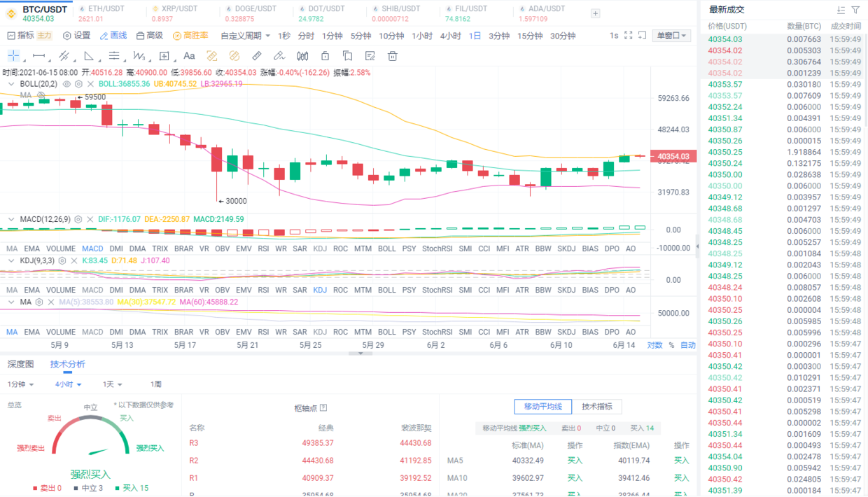Switch to DOGE/USDT pair tab

[251, 13]
